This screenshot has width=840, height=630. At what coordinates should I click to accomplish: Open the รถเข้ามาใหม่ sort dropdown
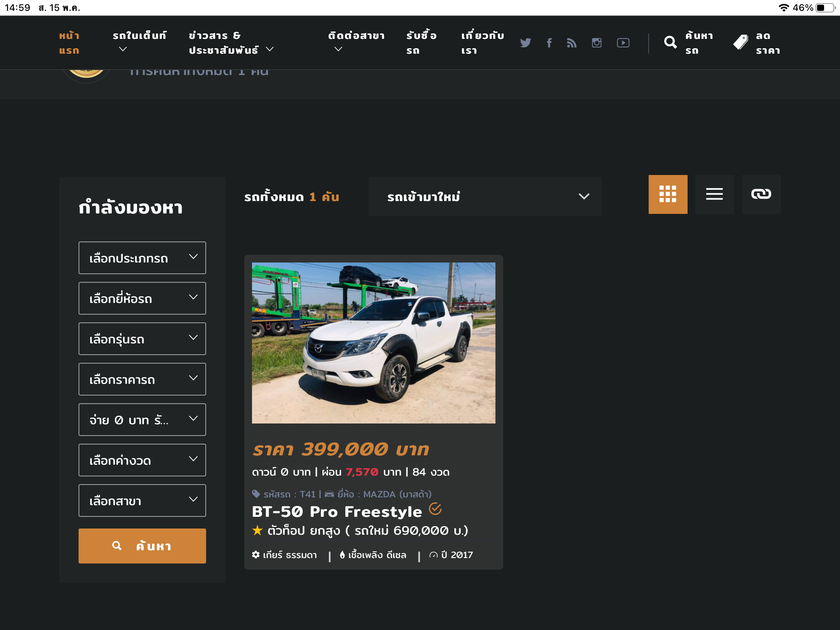(x=485, y=196)
